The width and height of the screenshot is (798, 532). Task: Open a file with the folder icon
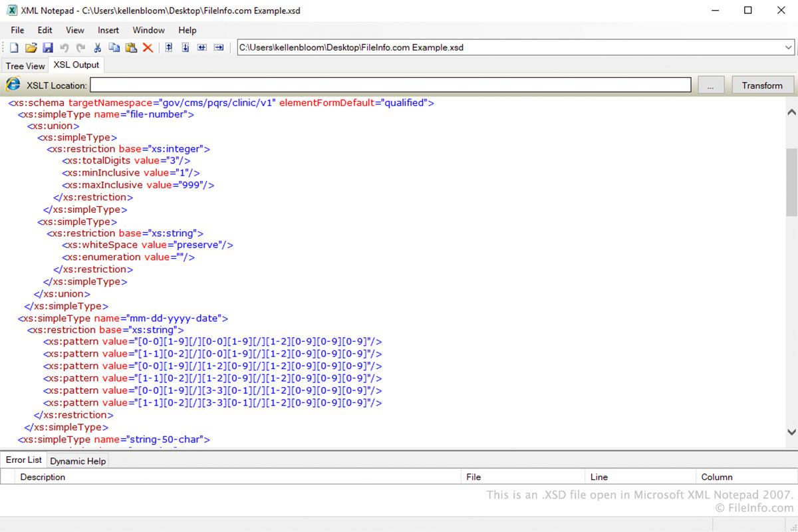tap(31, 47)
